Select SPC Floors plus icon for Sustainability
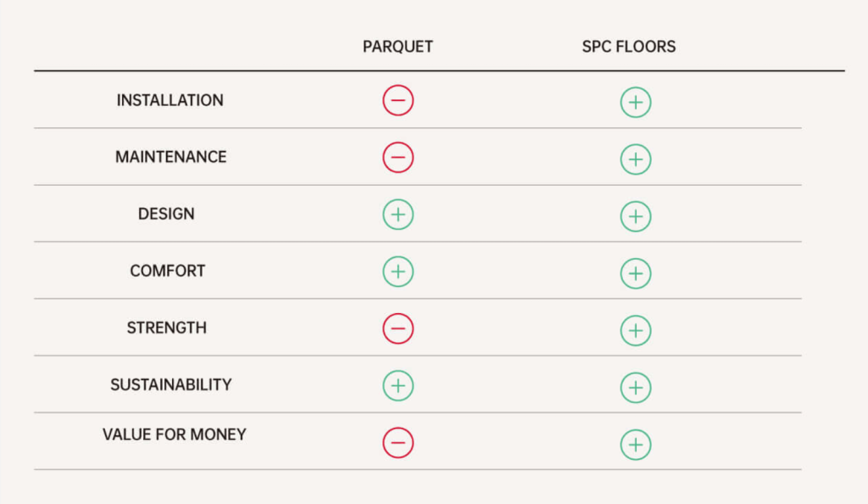868x504 pixels. pyautogui.click(x=635, y=387)
